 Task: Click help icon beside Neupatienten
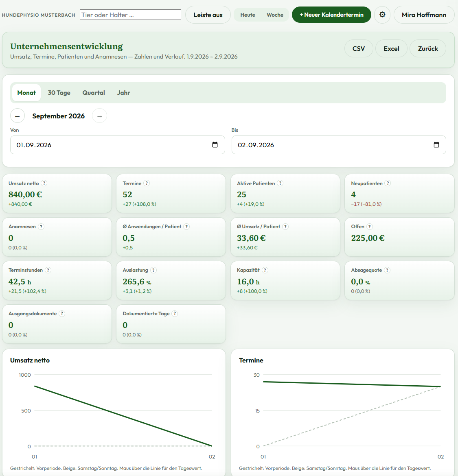pyautogui.click(x=388, y=183)
